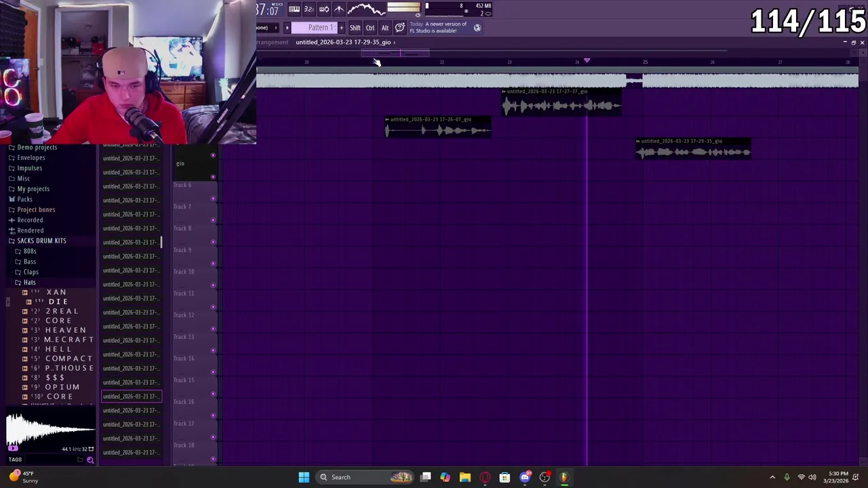Click the browser file list scrollbar handle
868x488 pixels.
click(161, 242)
